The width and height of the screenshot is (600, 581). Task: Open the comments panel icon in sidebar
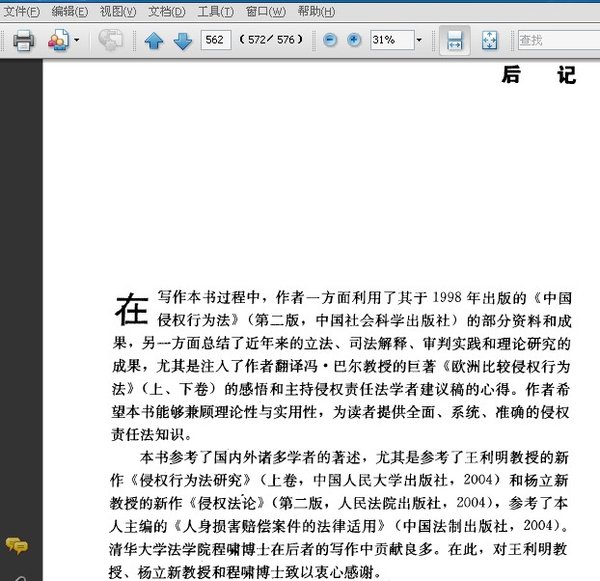[x=16, y=545]
